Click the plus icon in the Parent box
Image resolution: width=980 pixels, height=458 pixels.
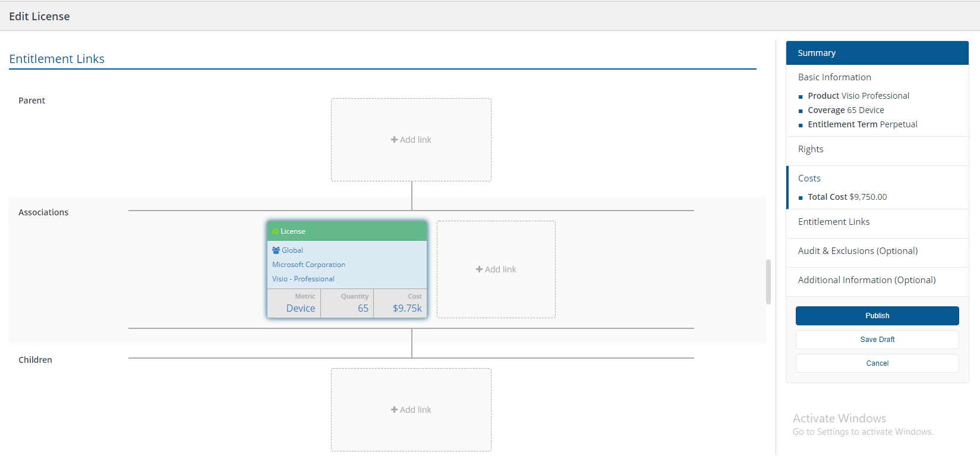(x=394, y=140)
